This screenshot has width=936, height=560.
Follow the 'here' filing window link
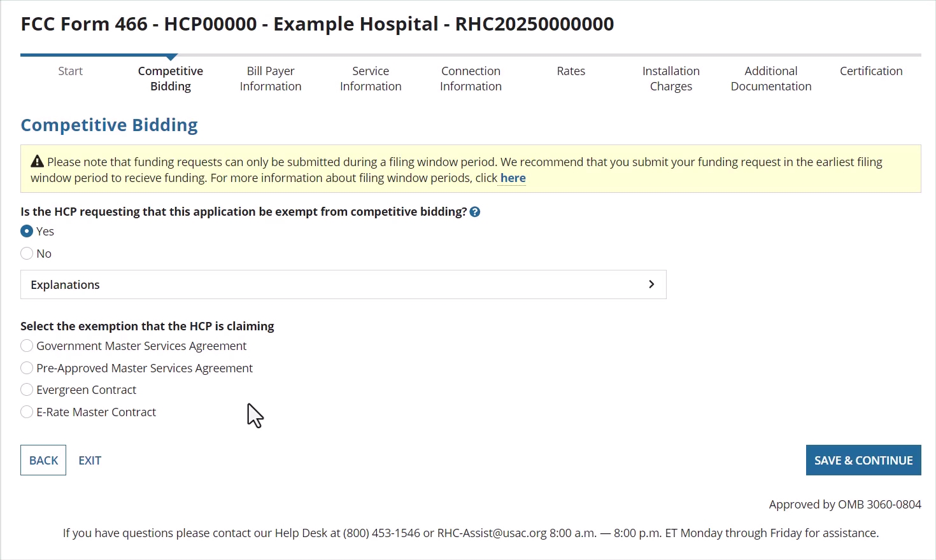click(x=513, y=178)
